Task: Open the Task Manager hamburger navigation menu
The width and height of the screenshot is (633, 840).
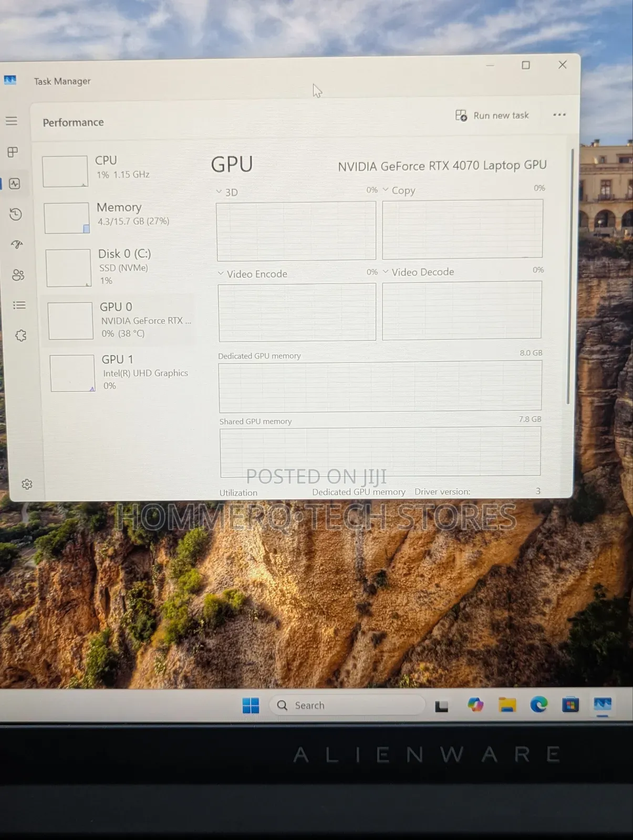Action: 12,121
